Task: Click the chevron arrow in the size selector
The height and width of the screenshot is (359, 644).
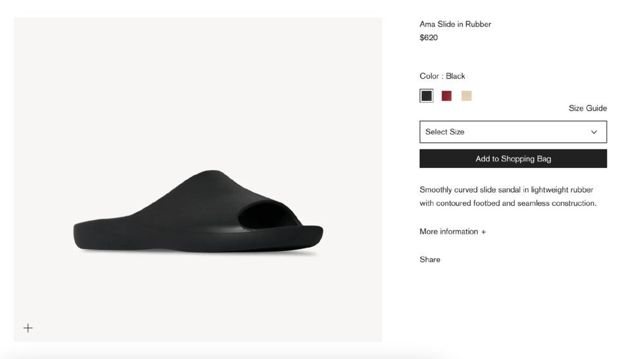Action: pyautogui.click(x=594, y=132)
